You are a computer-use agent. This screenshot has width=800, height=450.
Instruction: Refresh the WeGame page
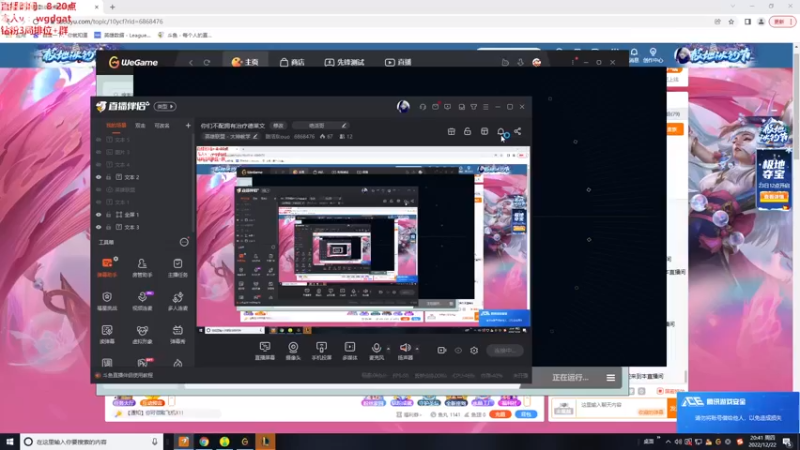point(207,63)
